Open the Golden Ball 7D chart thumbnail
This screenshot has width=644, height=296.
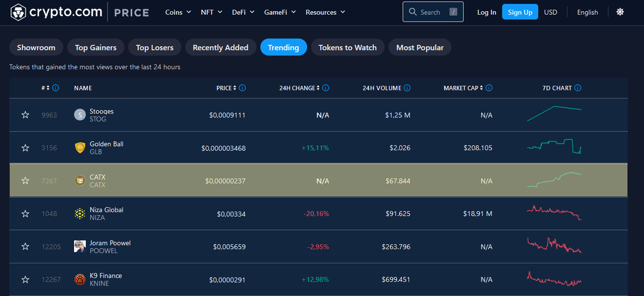click(554, 147)
